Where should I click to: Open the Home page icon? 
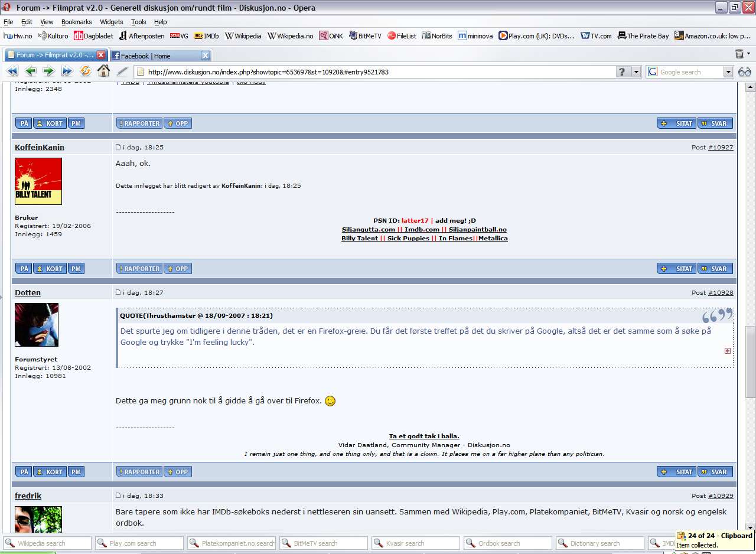click(103, 71)
